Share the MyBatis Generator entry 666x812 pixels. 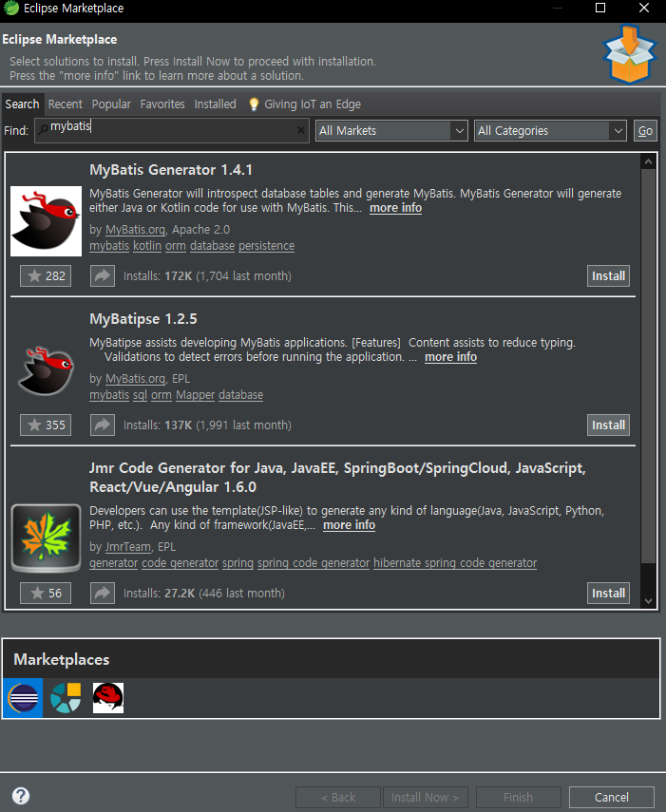coord(103,276)
